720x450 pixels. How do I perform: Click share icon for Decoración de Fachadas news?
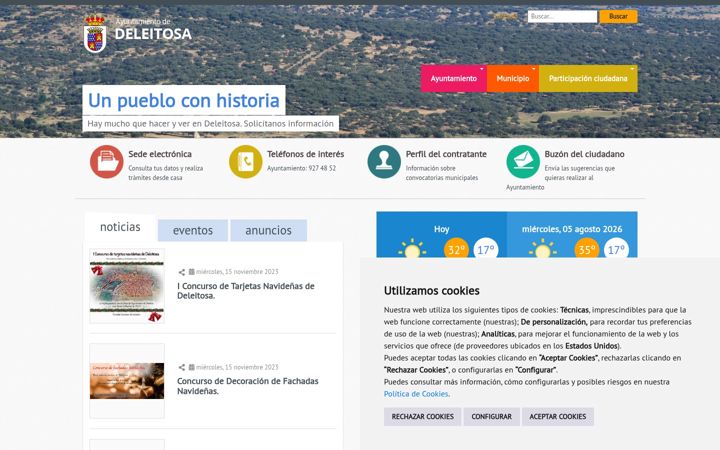click(x=181, y=367)
